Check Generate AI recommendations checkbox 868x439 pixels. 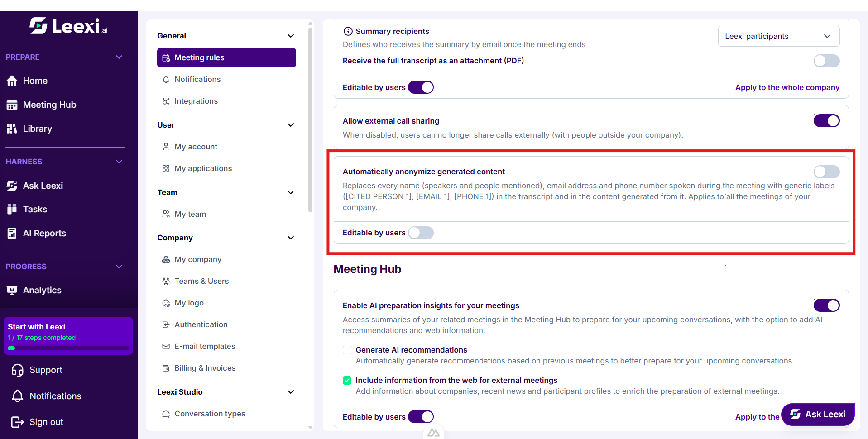click(x=347, y=350)
